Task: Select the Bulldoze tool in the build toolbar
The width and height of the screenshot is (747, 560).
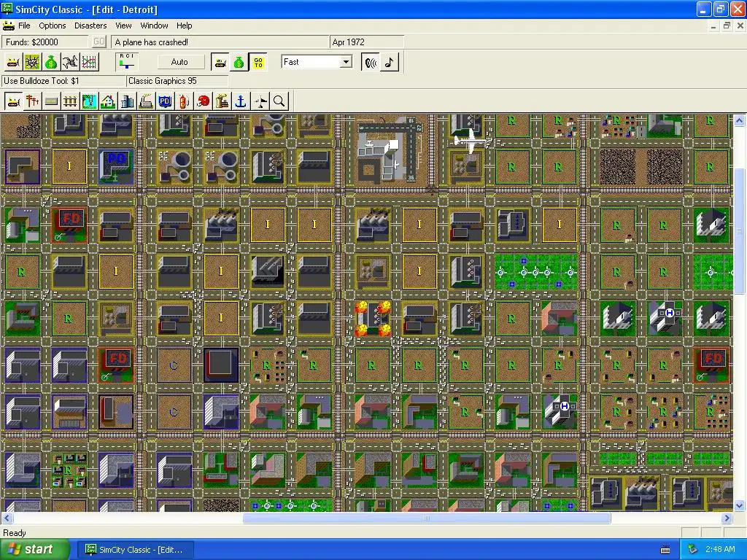Action: coord(14,101)
